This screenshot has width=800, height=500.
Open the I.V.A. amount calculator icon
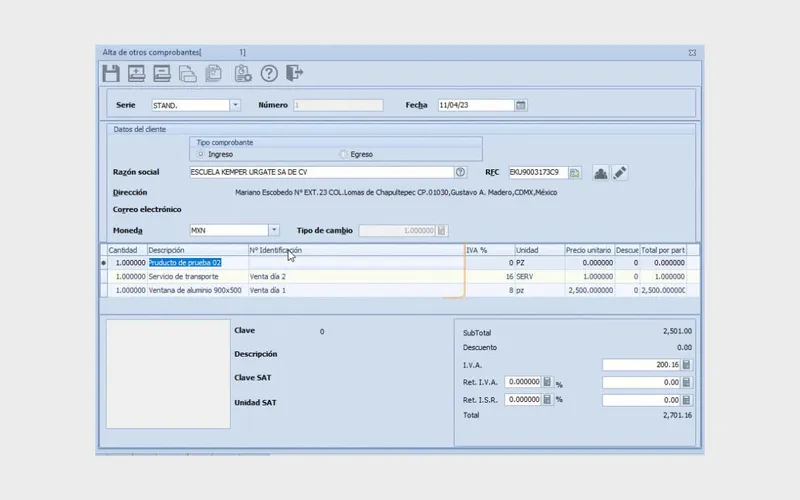(x=686, y=365)
